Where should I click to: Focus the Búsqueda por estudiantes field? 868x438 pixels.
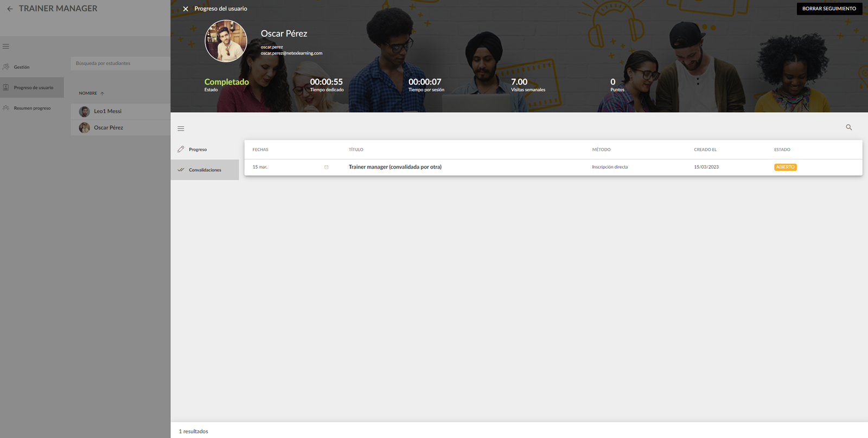120,63
